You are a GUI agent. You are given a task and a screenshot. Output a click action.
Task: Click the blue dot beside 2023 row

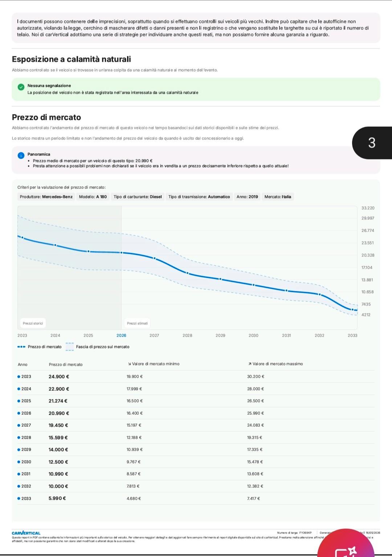point(19,377)
